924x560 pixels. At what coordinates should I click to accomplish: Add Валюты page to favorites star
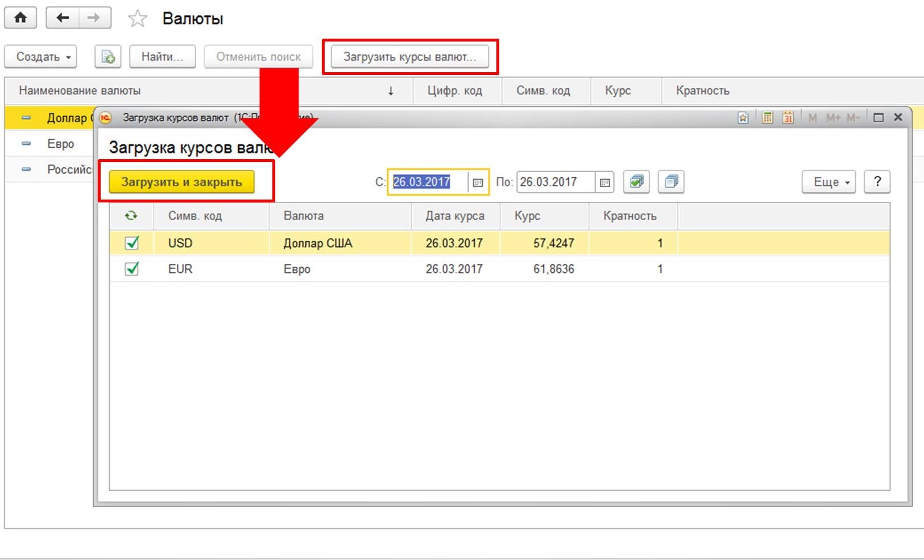coord(137,19)
